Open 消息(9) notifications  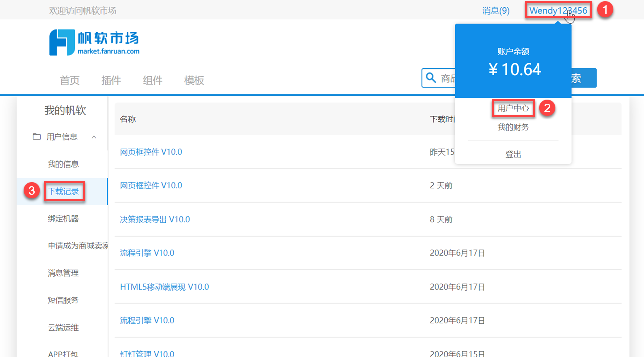[x=496, y=10]
